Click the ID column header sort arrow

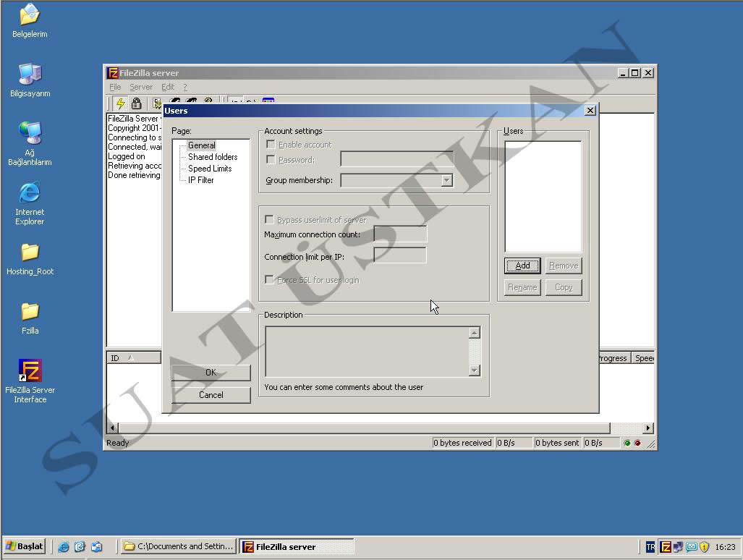coord(131,357)
